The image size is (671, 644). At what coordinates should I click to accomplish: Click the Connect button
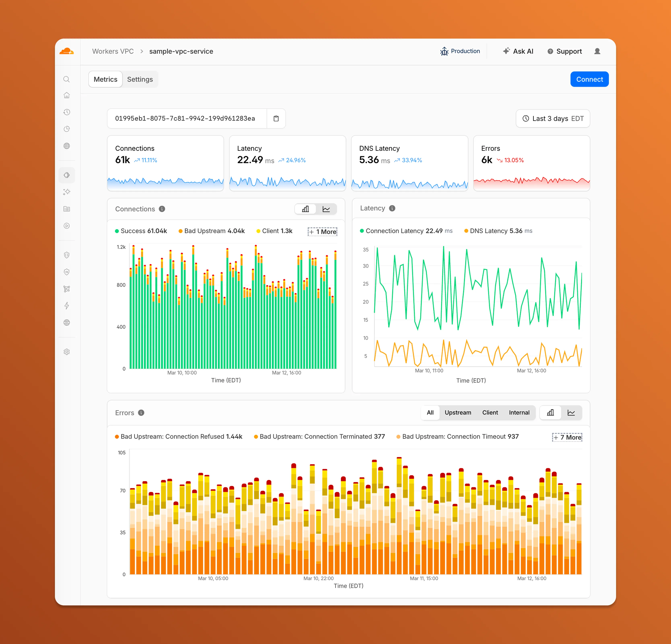[589, 79]
